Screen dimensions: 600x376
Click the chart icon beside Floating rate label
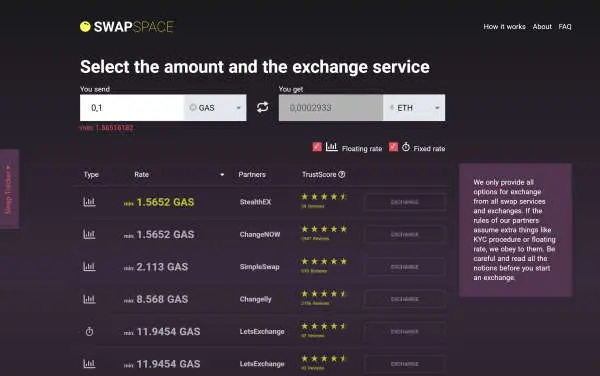click(331, 147)
